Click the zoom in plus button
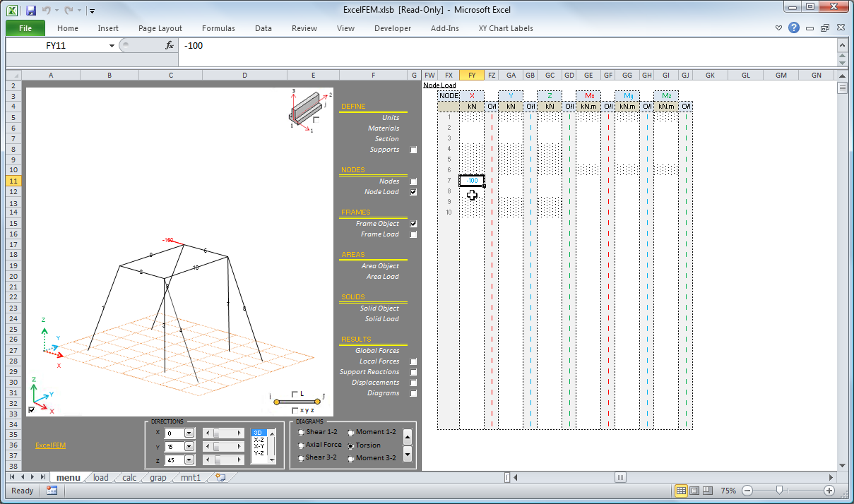Viewport: 854px width, 504px height. coord(829,491)
